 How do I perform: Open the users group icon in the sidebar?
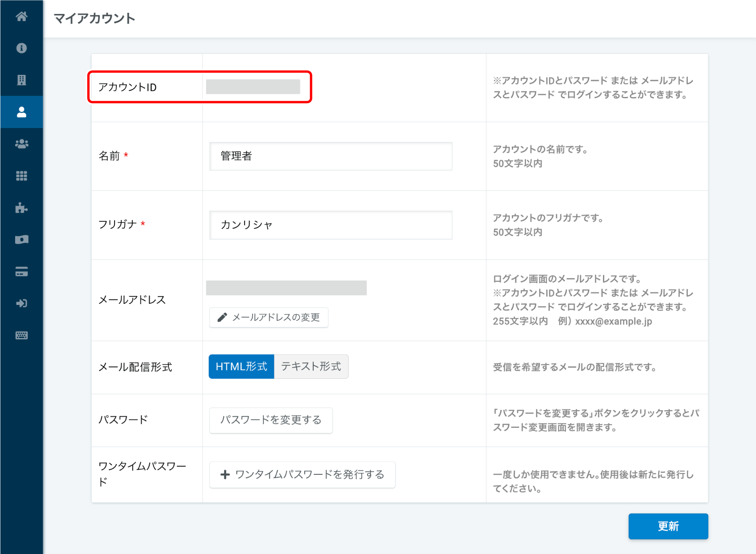pos(21,144)
